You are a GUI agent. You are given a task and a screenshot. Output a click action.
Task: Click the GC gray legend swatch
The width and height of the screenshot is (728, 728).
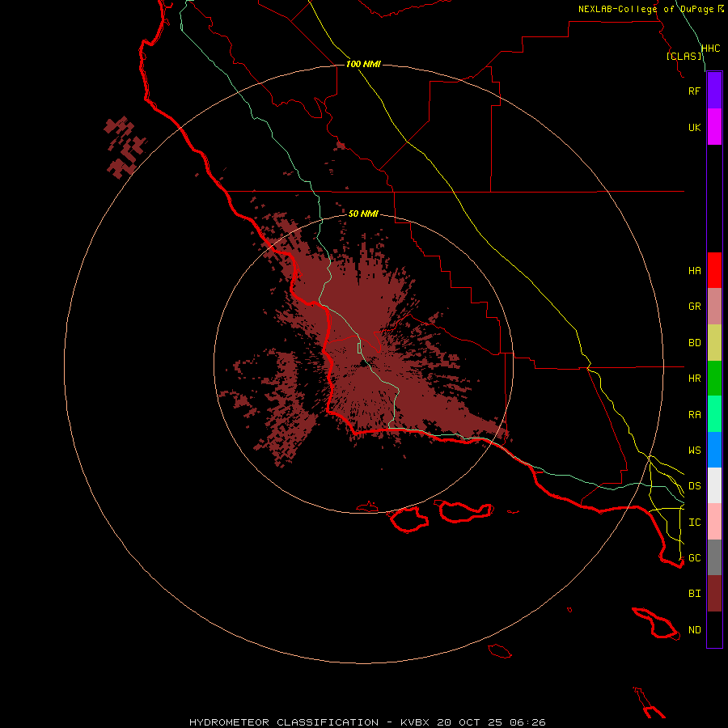[x=714, y=557]
